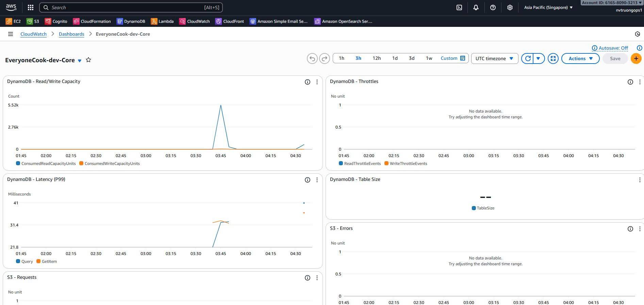Open the UTC timezone dropdown

pos(495,58)
